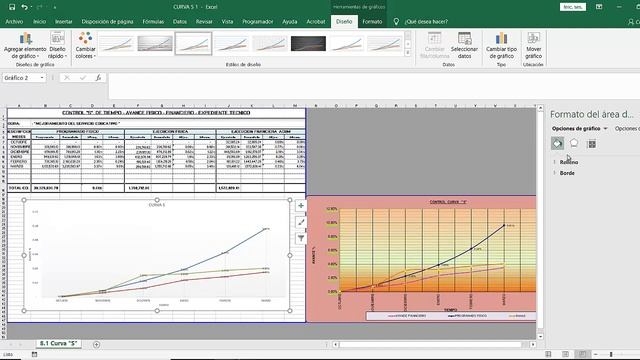Switch to the Datos tab
Viewport: 640px width, 360px height.
click(180, 22)
